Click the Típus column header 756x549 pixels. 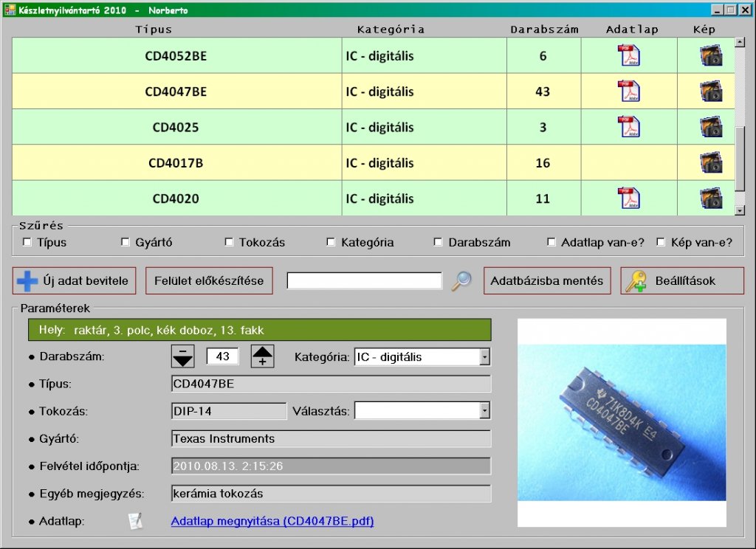tap(154, 30)
